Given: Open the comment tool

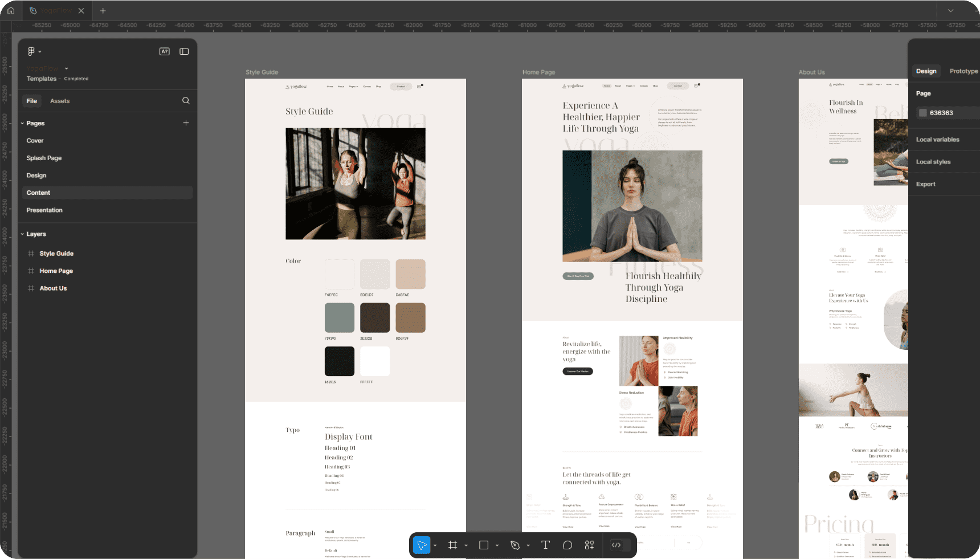Looking at the screenshot, I should pos(567,545).
